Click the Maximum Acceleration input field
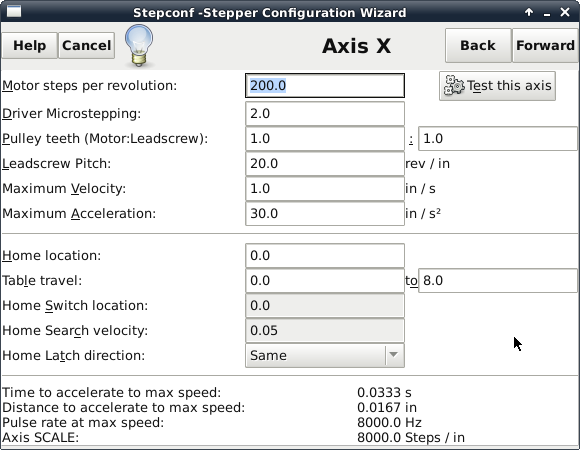The image size is (580, 450). [325, 213]
